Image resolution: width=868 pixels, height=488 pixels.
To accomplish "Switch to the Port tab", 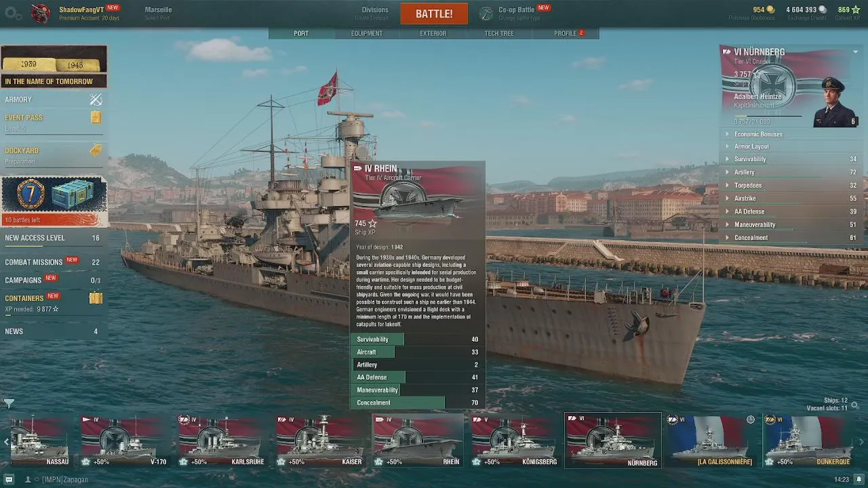I will pos(301,33).
